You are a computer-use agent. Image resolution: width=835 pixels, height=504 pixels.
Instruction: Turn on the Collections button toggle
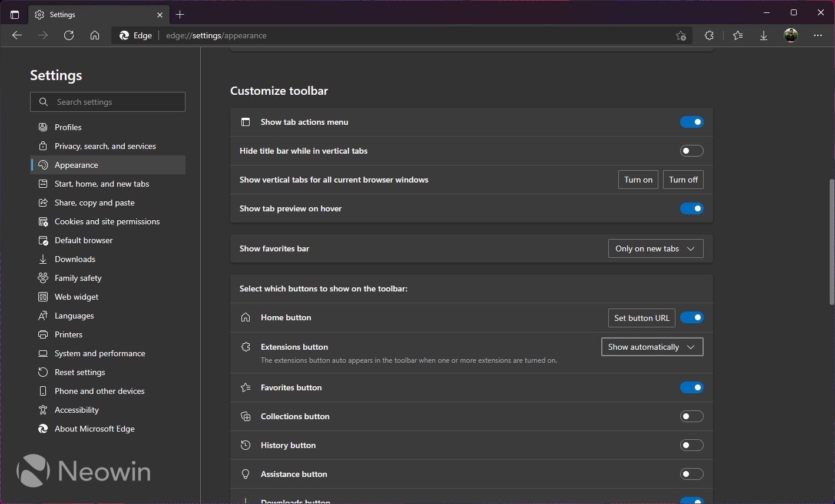click(692, 416)
